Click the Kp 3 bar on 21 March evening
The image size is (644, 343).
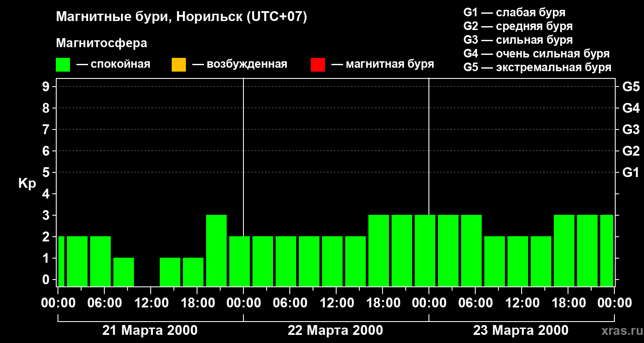pos(216,250)
